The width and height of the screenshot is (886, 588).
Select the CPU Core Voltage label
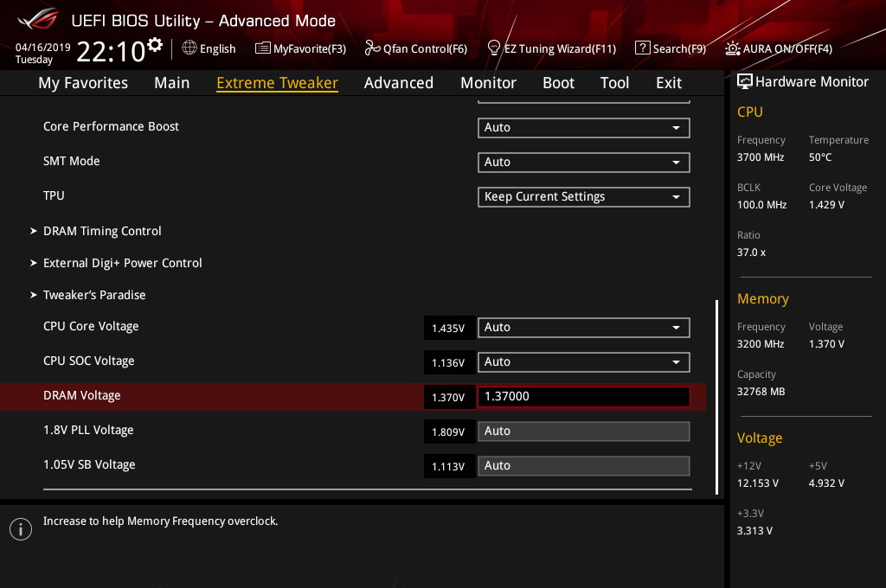click(91, 327)
